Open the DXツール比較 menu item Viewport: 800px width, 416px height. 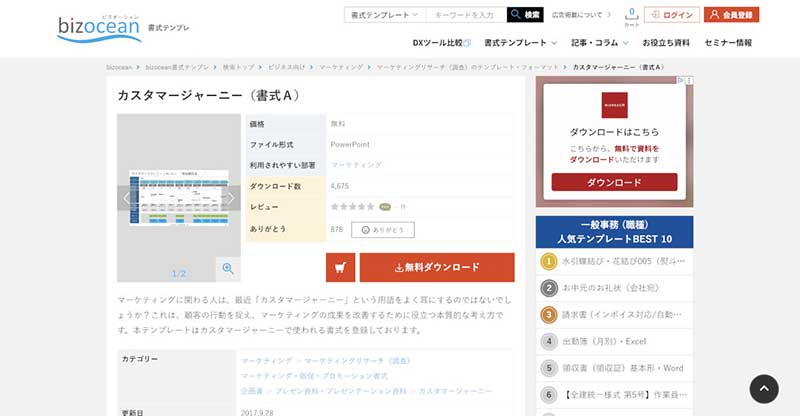tap(441, 43)
